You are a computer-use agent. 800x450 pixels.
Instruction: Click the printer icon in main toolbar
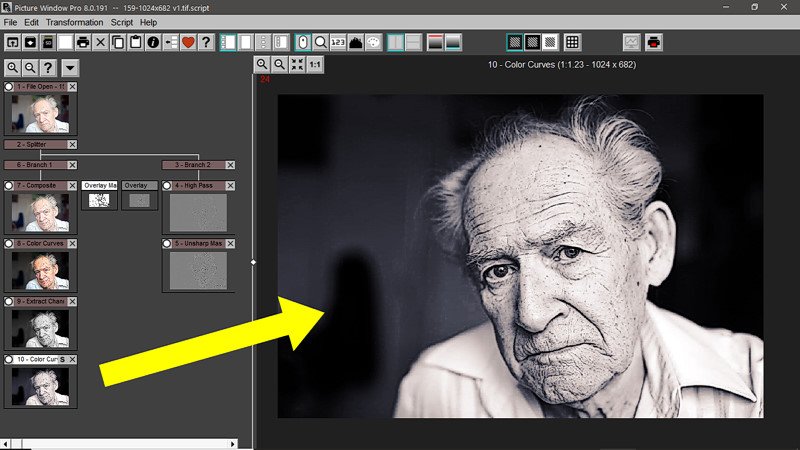click(83, 42)
